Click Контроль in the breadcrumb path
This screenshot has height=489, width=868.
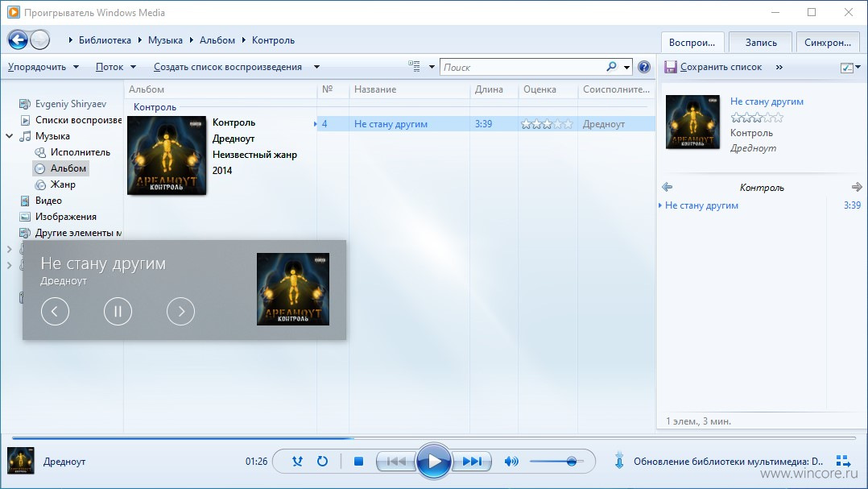coord(273,39)
